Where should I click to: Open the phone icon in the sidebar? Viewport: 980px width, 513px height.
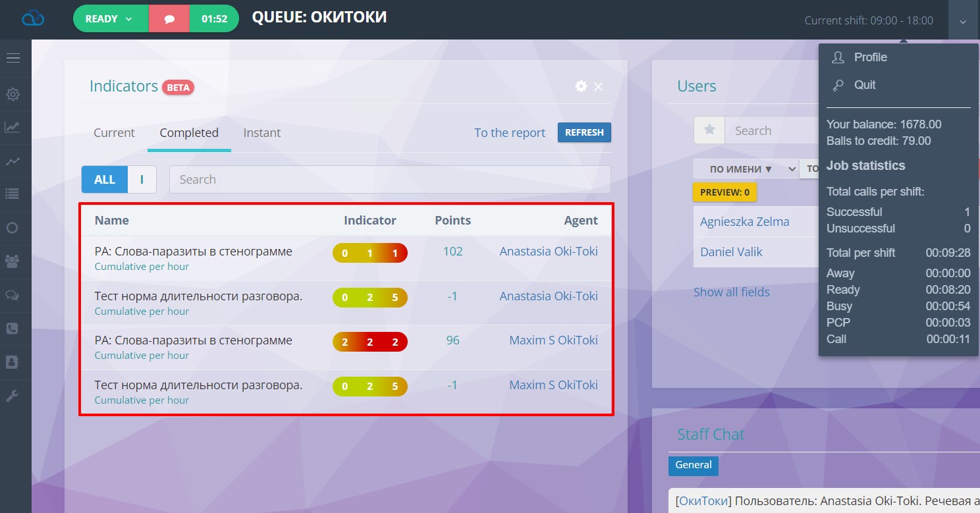(13, 328)
